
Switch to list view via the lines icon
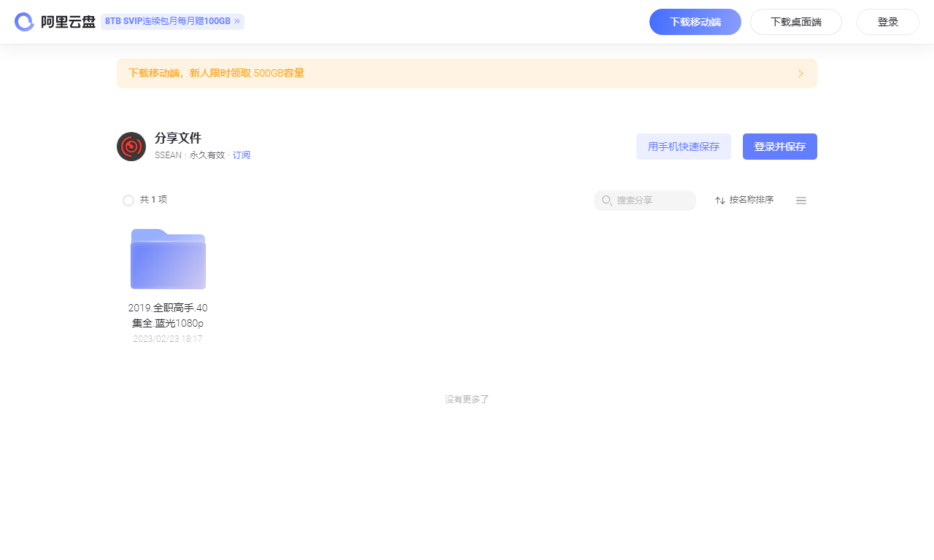801,201
